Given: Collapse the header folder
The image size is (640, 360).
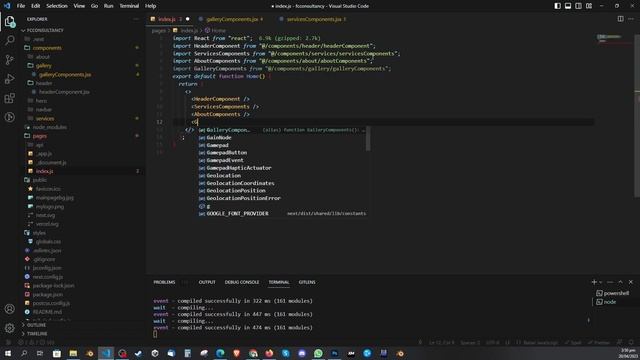Looking at the screenshot, I should (x=44, y=83).
